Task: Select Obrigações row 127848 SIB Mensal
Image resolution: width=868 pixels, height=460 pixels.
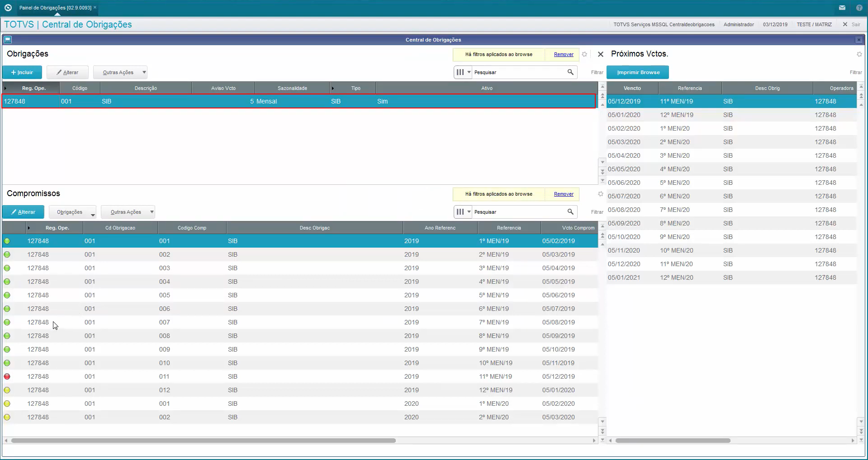Action: [299, 101]
